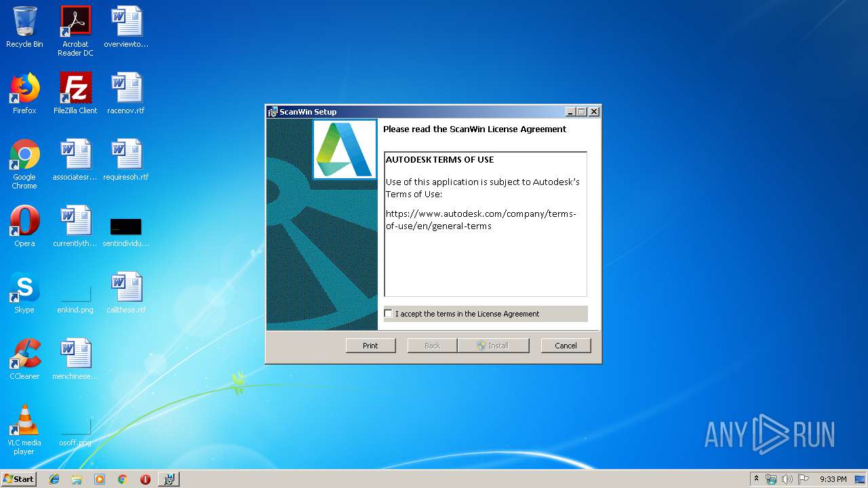
Task: Click the Autodesk terms-of-use URL text
Action: 481,220
